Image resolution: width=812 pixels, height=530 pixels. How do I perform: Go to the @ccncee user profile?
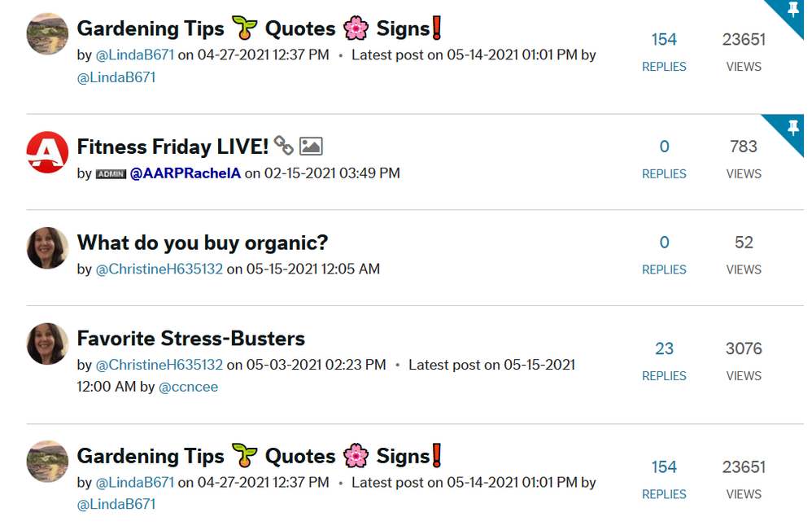pyautogui.click(x=188, y=387)
